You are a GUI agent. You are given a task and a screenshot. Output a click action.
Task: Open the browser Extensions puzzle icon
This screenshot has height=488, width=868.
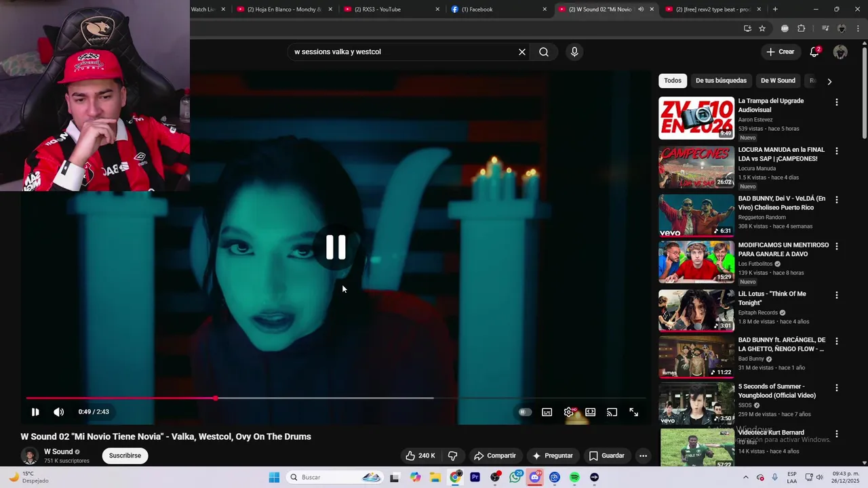[x=802, y=28]
